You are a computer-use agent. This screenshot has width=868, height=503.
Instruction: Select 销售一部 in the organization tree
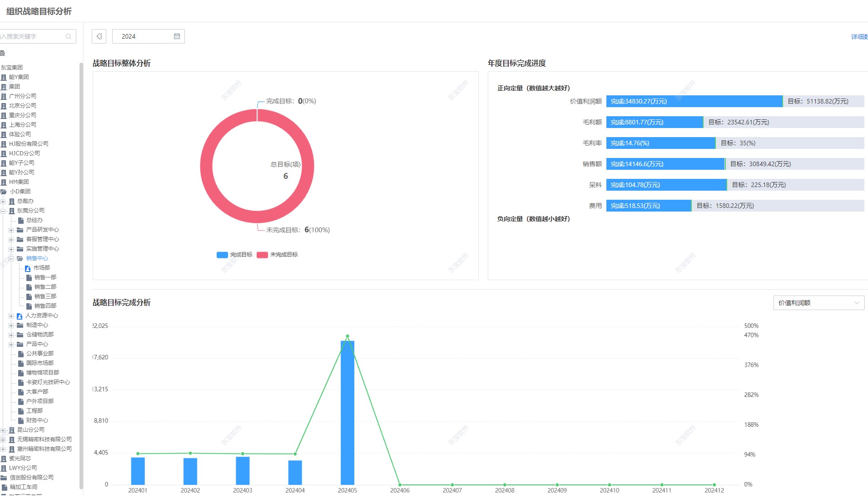[45, 277]
